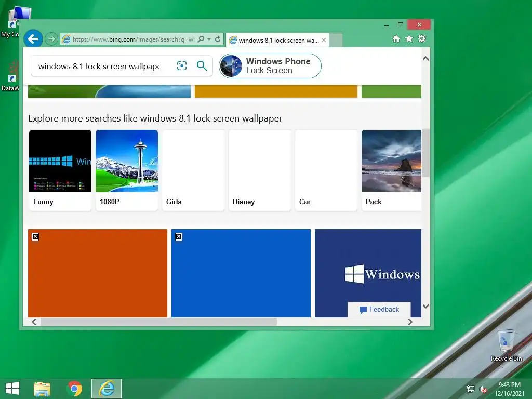The width and height of the screenshot is (532, 399).
Task: Click the Forward navigation arrow
Action: click(x=51, y=39)
